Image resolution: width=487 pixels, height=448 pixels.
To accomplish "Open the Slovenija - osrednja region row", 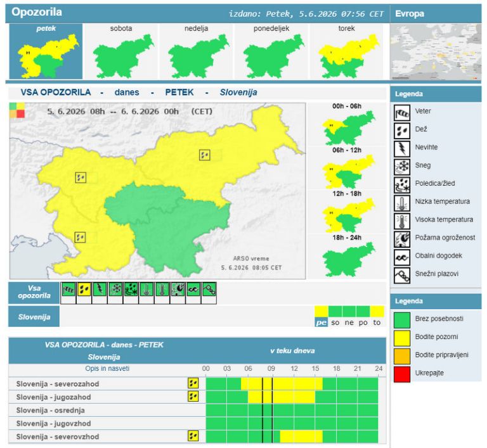I will 197,410.
